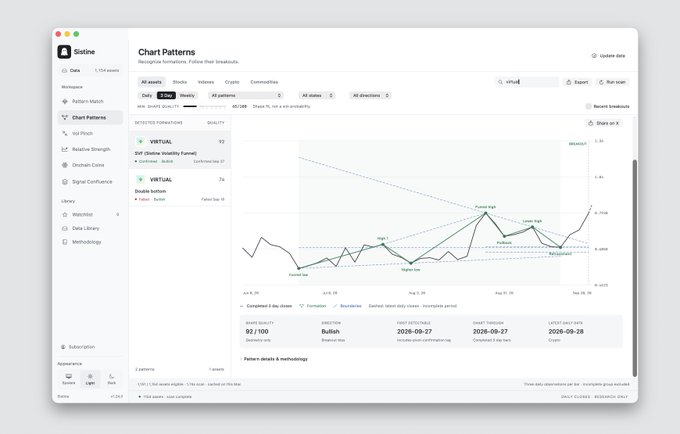Open the All directions dropdown
Image resolution: width=680 pixels, height=434 pixels.
(370, 95)
